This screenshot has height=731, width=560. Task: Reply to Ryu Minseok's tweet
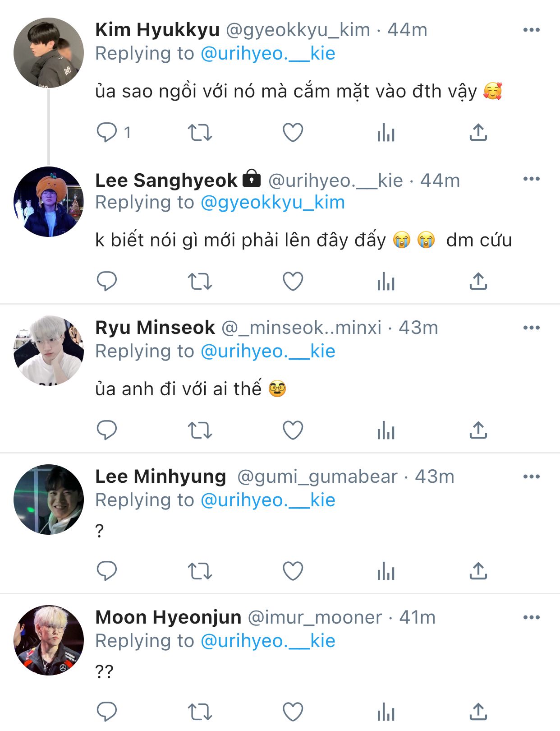tap(107, 430)
